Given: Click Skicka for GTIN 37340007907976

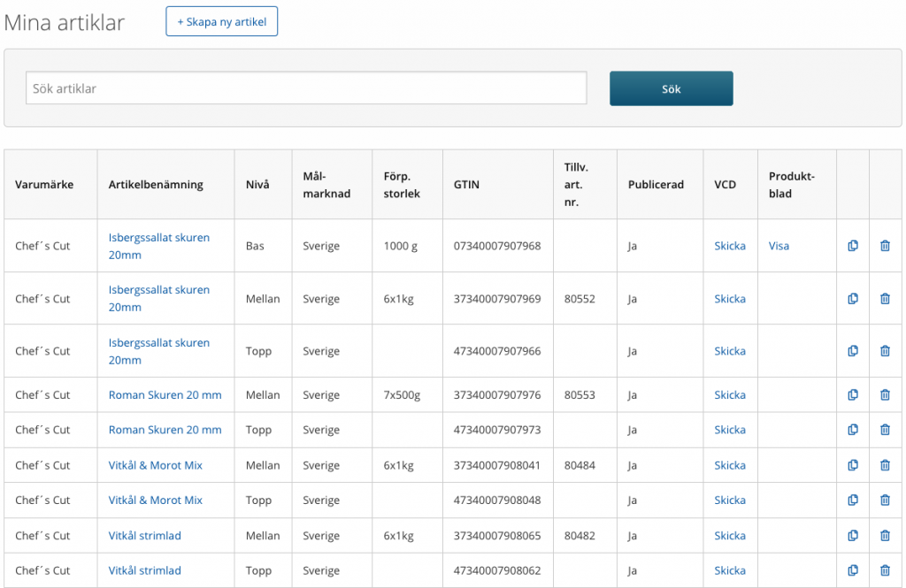Looking at the screenshot, I should pyautogui.click(x=730, y=395).
